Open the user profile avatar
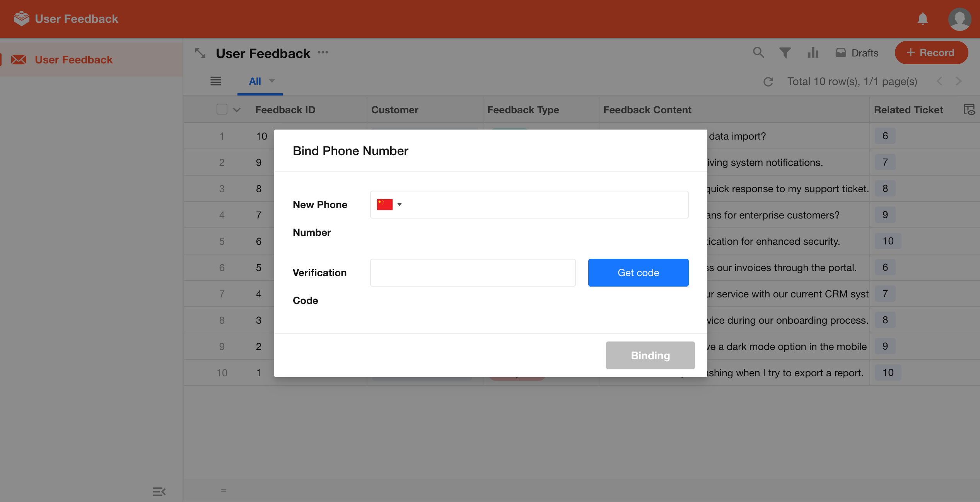The image size is (980, 502). pyautogui.click(x=959, y=19)
